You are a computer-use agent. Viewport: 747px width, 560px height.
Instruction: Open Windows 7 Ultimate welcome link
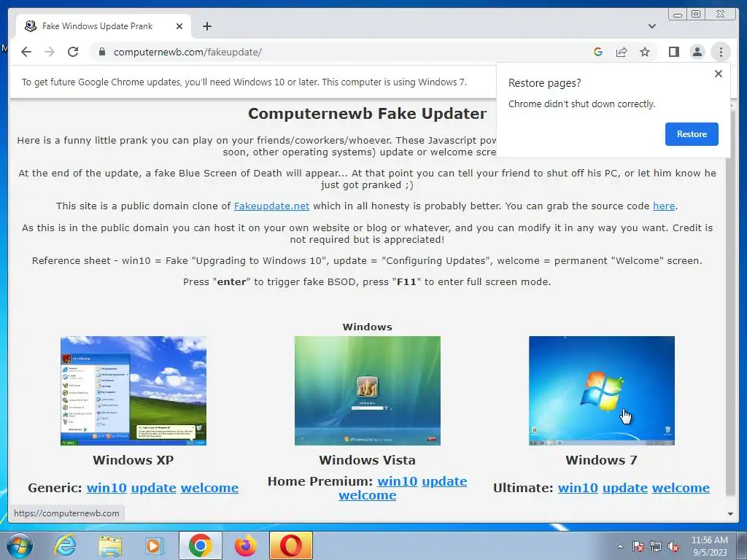click(x=681, y=488)
